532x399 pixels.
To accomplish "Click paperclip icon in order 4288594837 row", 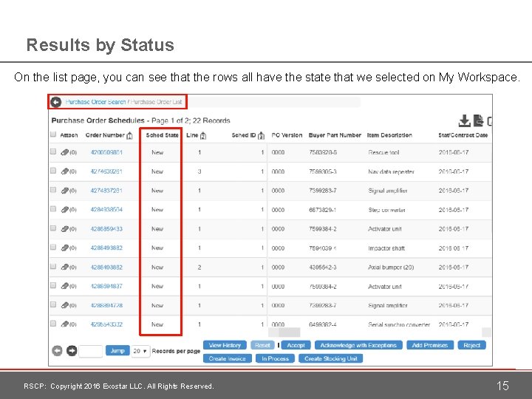I will (65, 286).
